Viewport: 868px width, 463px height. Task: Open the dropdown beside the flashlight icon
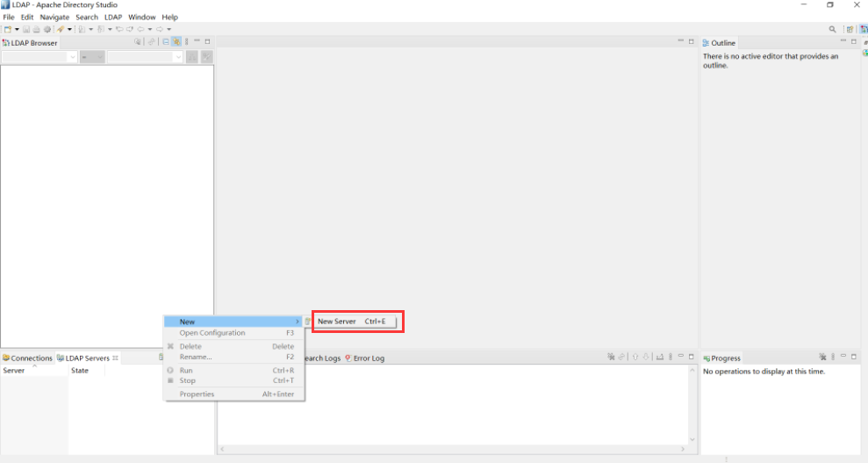pos(69,29)
